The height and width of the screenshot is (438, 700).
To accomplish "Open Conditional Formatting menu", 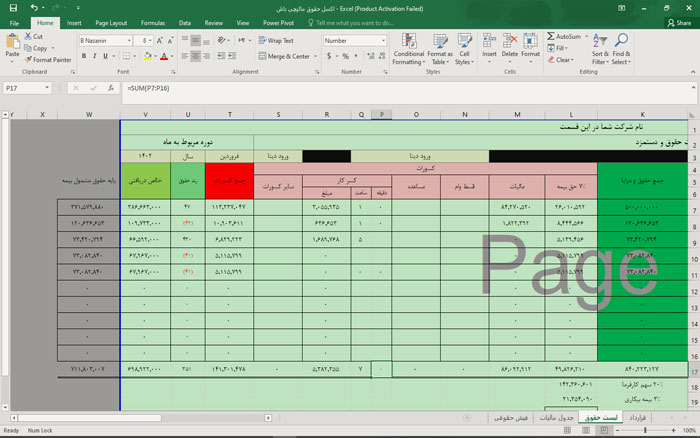I will [x=408, y=49].
